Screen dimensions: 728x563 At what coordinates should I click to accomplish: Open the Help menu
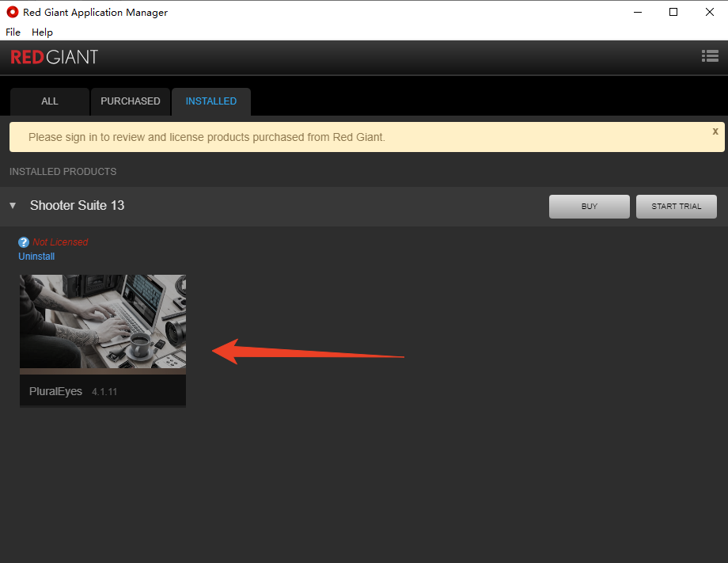coord(42,32)
